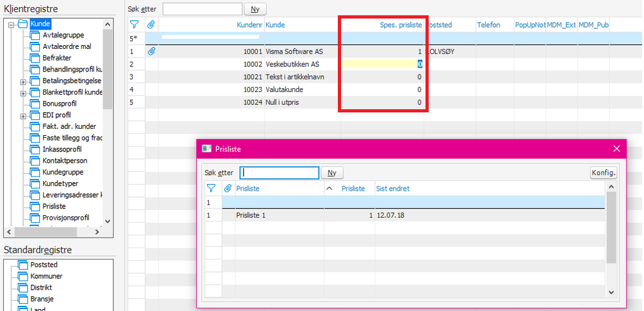Click the Ny button above customer table
Image resolution: width=644 pixels, height=311 pixels.
(x=255, y=8)
